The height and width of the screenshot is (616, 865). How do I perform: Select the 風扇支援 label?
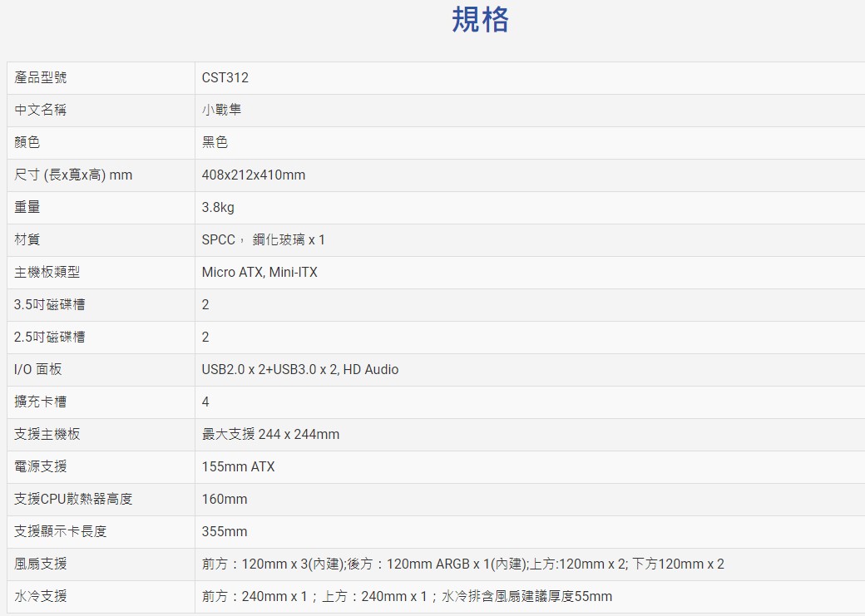coord(40,564)
